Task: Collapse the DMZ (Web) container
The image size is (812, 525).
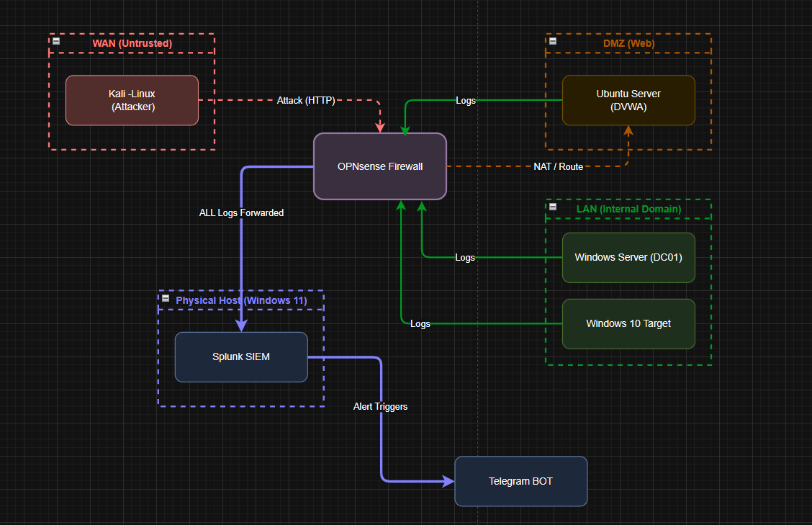Action: tap(553, 41)
